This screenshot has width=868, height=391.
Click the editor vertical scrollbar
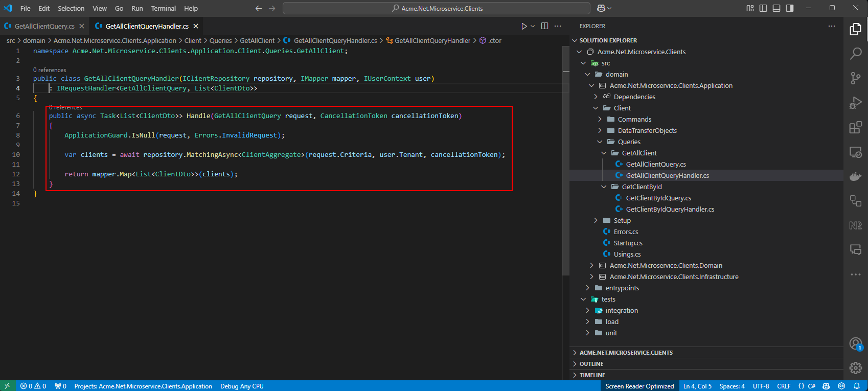[x=565, y=161]
